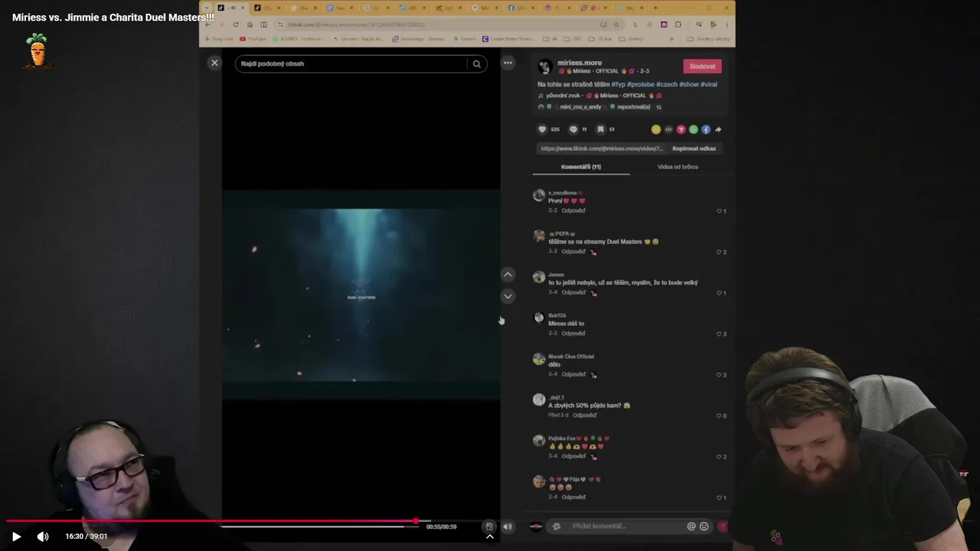Open the #czech hashtag
The image size is (980, 551).
(x=667, y=84)
